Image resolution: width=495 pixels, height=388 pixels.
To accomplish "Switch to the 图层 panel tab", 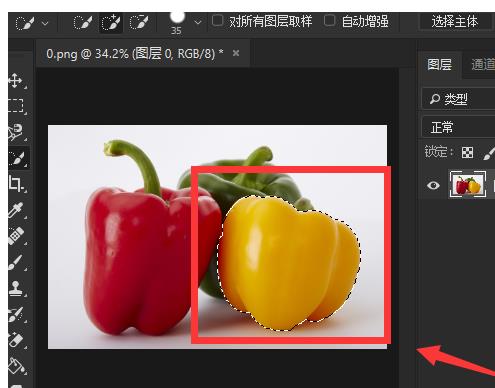I will (x=439, y=64).
